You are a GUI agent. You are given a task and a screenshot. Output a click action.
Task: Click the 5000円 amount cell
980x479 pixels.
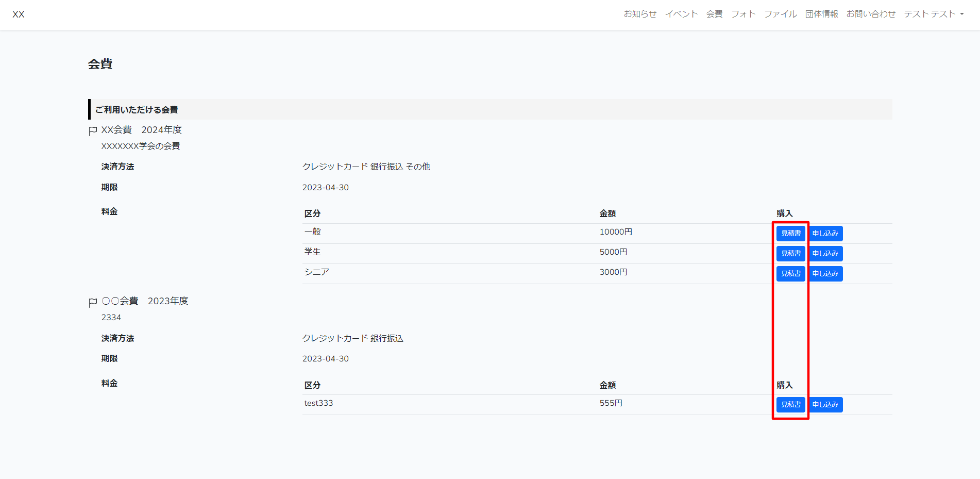(613, 252)
